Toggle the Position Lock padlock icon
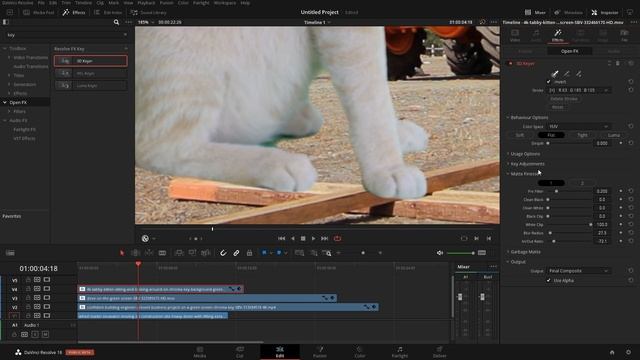640x360 pixels. [x=249, y=253]
